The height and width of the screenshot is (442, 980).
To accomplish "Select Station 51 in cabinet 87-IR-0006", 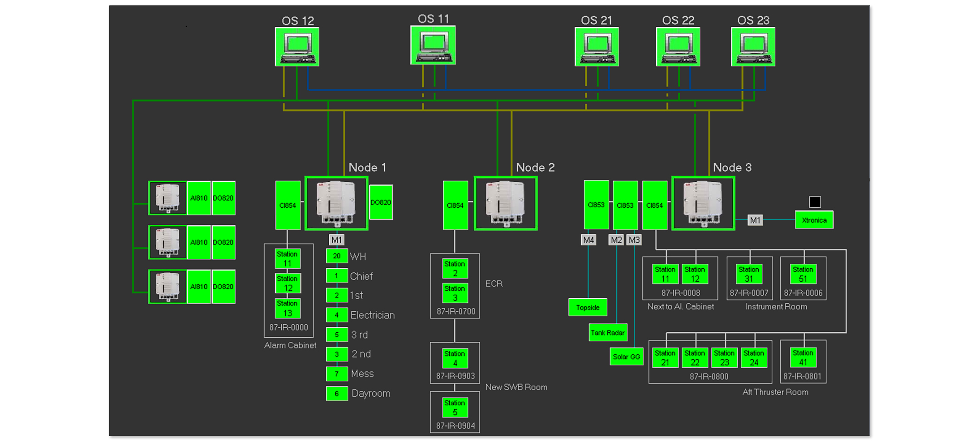I will click(x=803, y=274).
